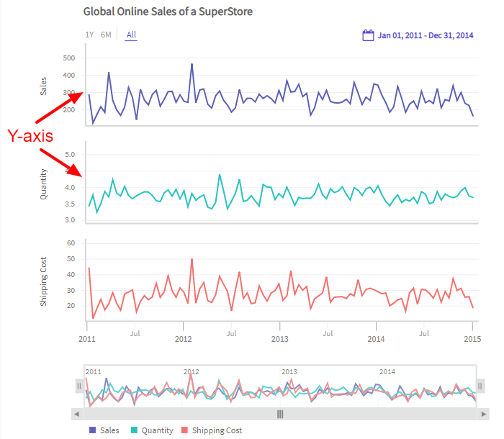Click the scrollbar left arrow

76,414
